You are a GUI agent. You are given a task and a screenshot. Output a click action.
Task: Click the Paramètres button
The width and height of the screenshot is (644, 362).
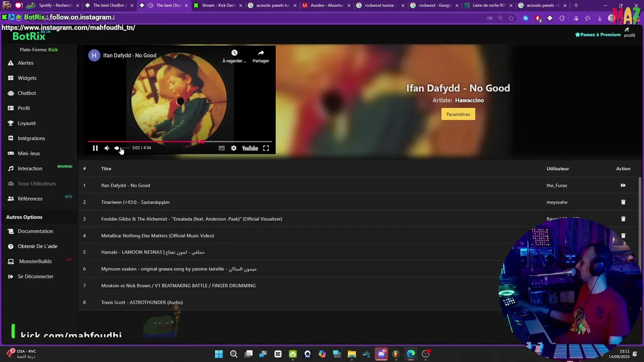(458, 114)
